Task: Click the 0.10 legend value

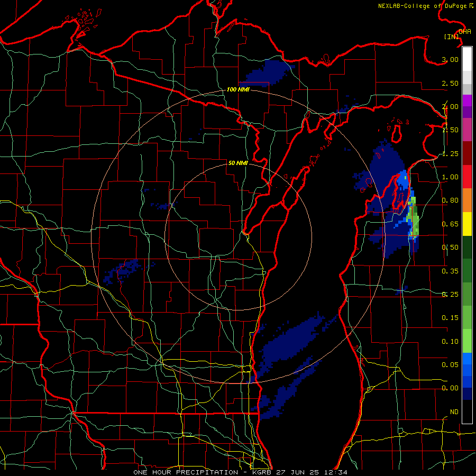Action: click(450, 342)
